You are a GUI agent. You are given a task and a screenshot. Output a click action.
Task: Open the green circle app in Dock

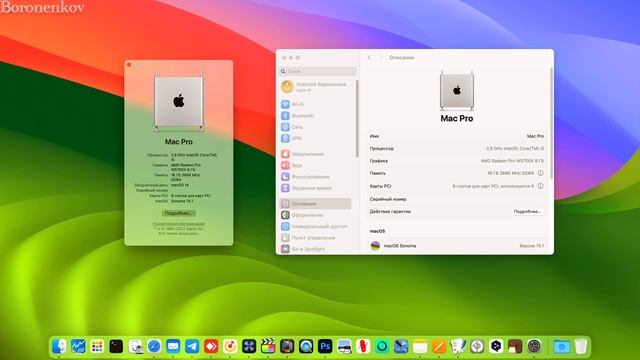coord(382,347)
